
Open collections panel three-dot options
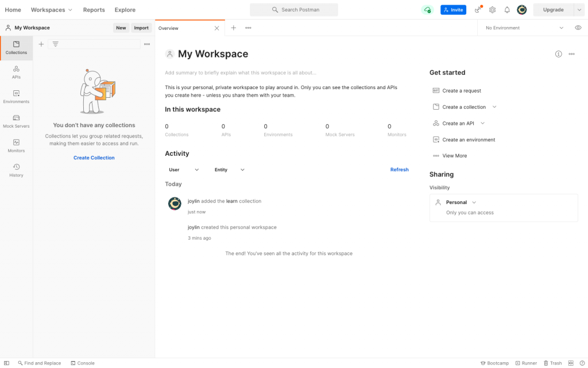click(147, 44)
